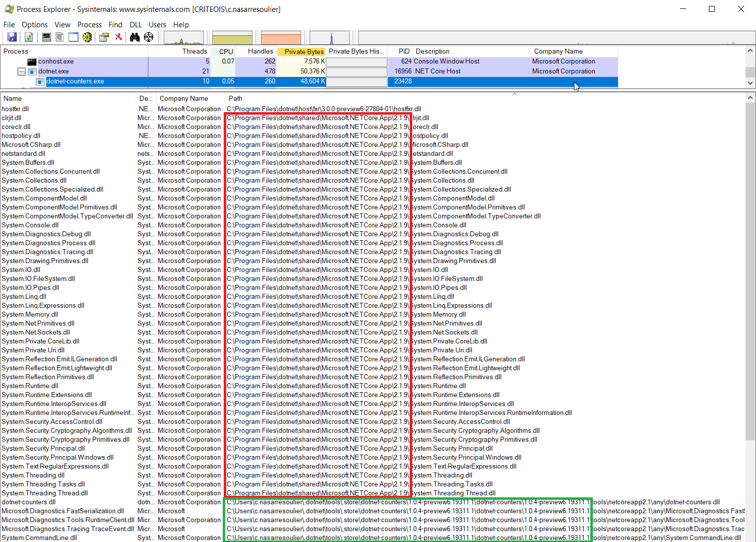Open Find Handle or DLL binoculars icon
Image resolution: width=756 pixels, height=542 pixels.
pyautogui.click(x=134, y=37)
